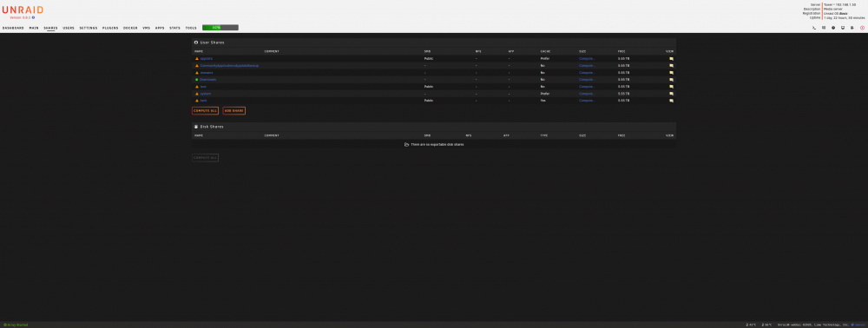The image size is (868, 328).
Task: Browse the domains share via View icon
Action: pyautogui.click(x=672, y=73)
